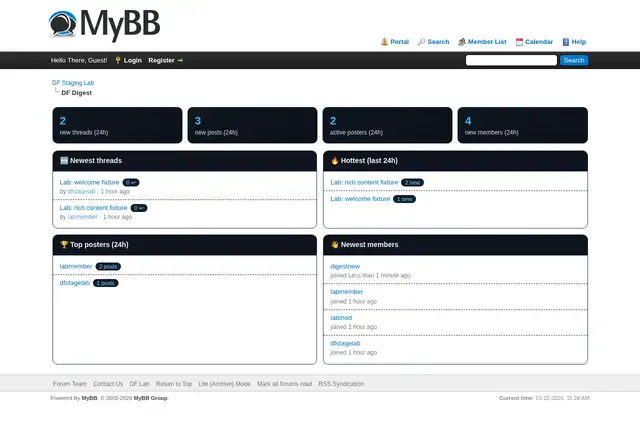Screen dimensions: 640x430
Task: Click Mark all forums read
Action: click(x=284, y=384)
